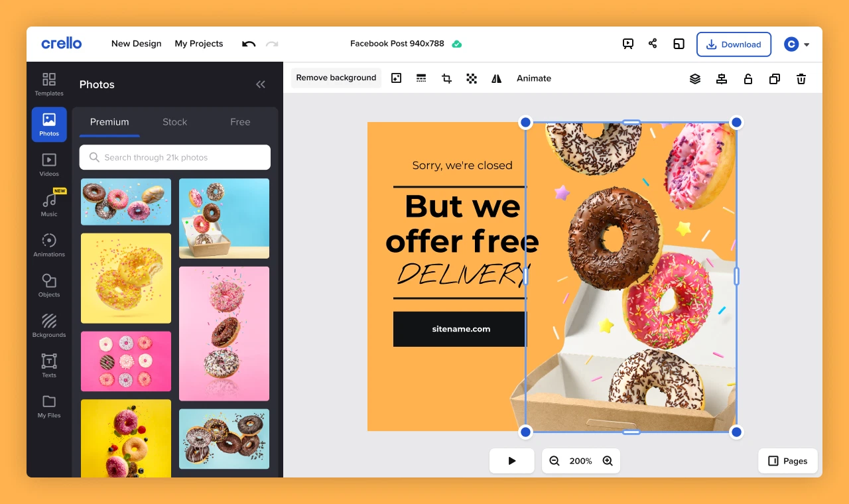Click the Photos panel heading
The image size is (849, 504).
coord(97,84)
